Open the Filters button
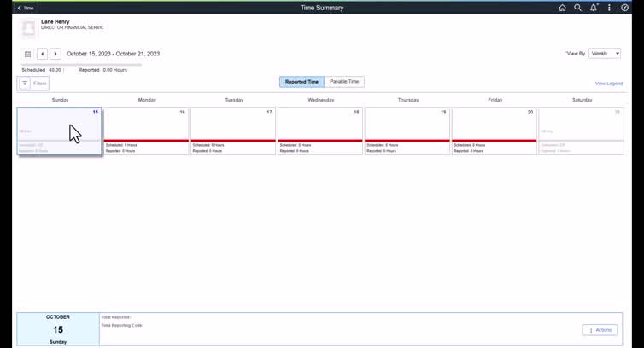 (x=33, y=84)
